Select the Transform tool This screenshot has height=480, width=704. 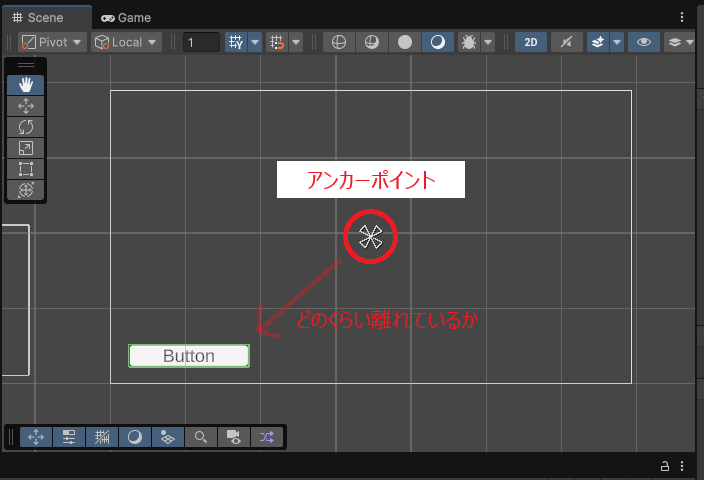pyautogui.click(x=26, y=190)
